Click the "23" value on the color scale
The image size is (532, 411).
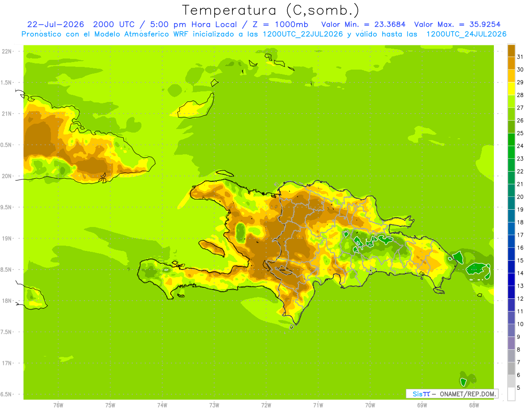(520, 158)
